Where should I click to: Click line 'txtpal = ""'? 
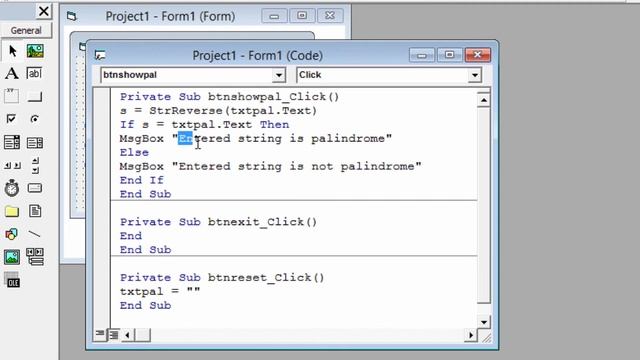[x=160, y=291]
